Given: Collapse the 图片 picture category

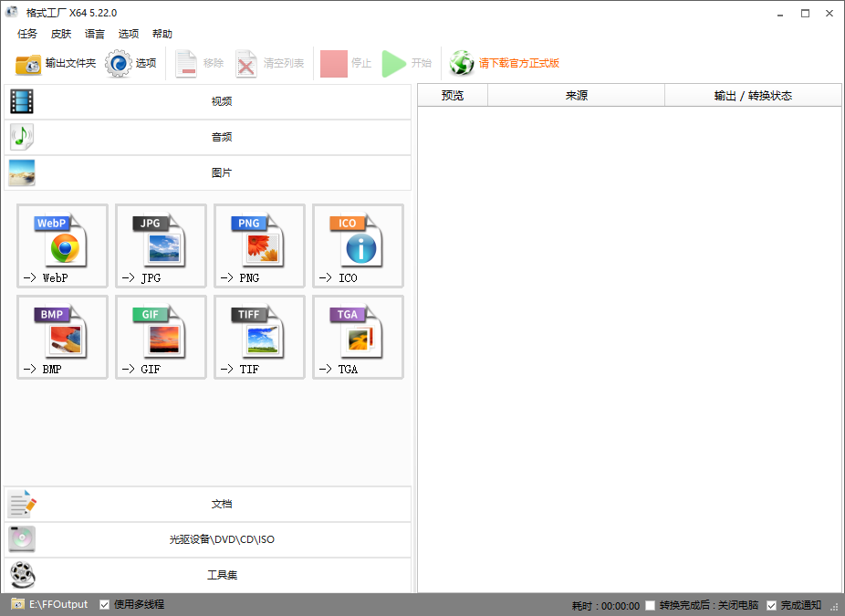Looking at the screenshot, I should click(x=208, y=172).
